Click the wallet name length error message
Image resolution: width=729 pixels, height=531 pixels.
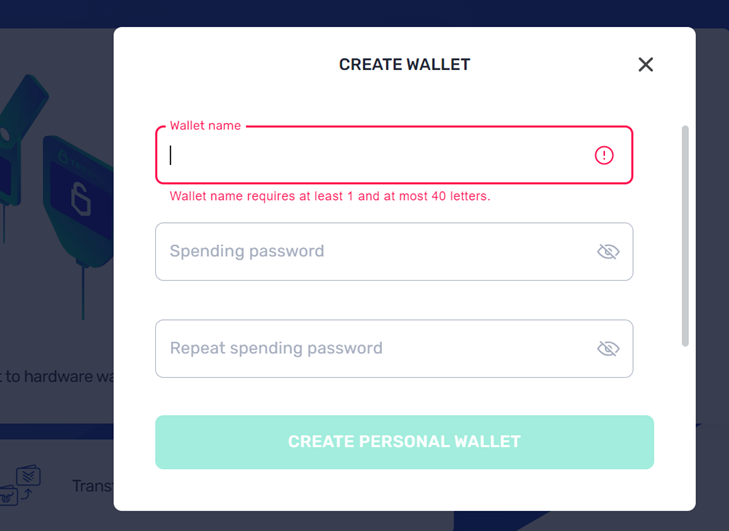point(330,196)
